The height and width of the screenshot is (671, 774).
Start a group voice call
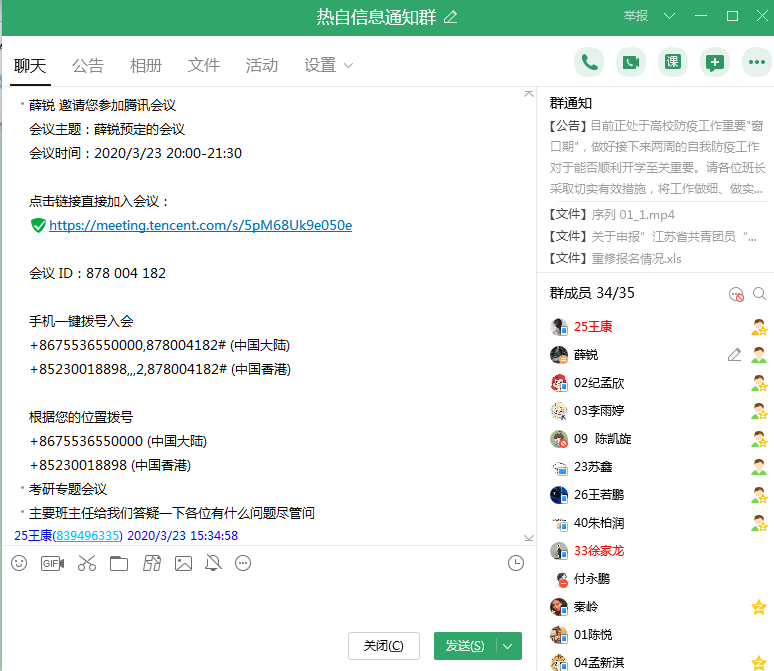tap(589, 62)
